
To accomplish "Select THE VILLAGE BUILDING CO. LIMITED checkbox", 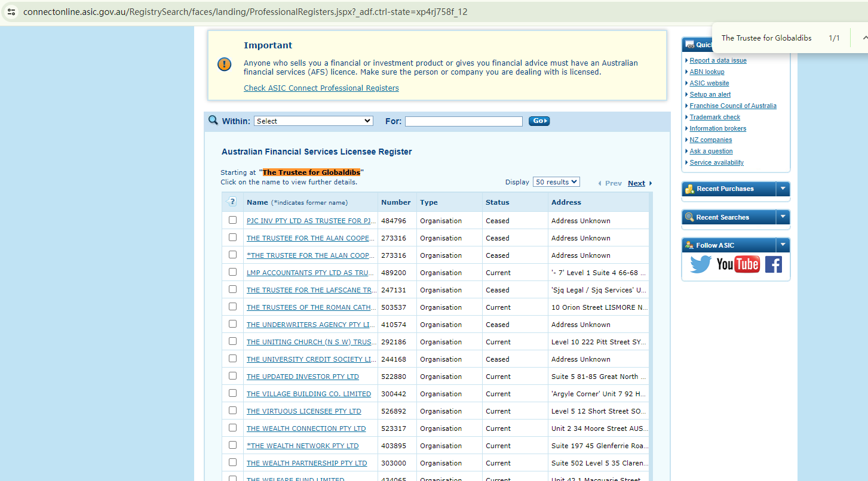I will [x=233, y=393].
